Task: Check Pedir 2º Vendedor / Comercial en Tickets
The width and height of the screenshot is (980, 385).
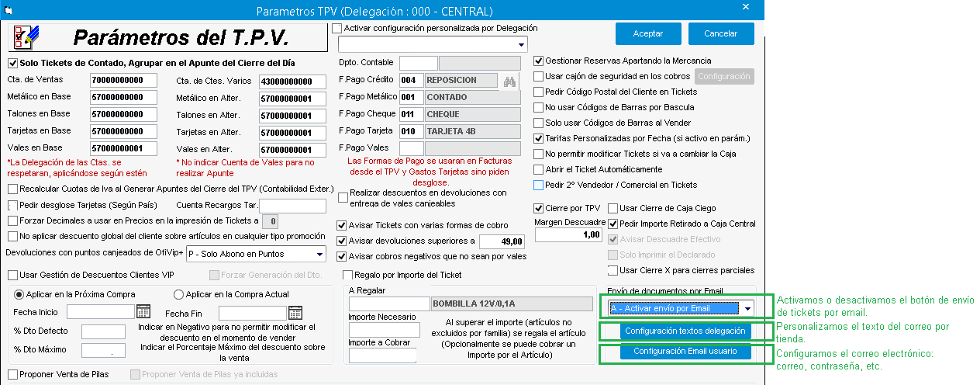Action: [x=538, y=185]
